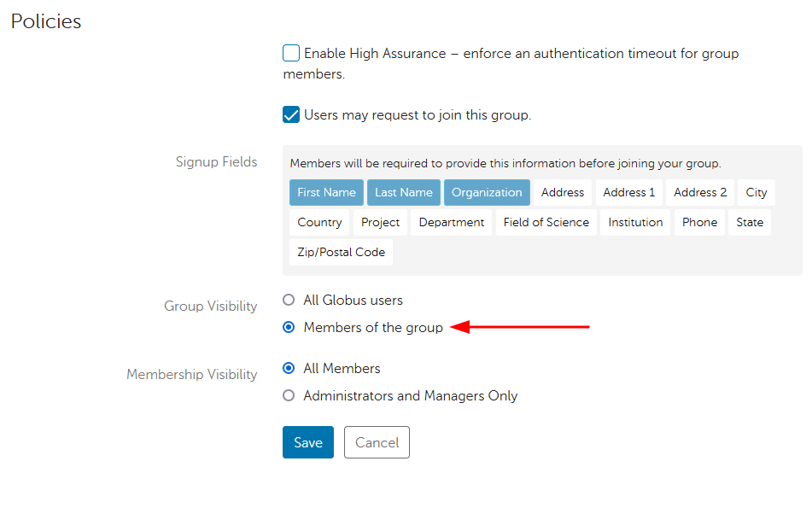Click the Save button
Image resolution: width=812 pixels, height=508 pixels.
click(307, 442)
